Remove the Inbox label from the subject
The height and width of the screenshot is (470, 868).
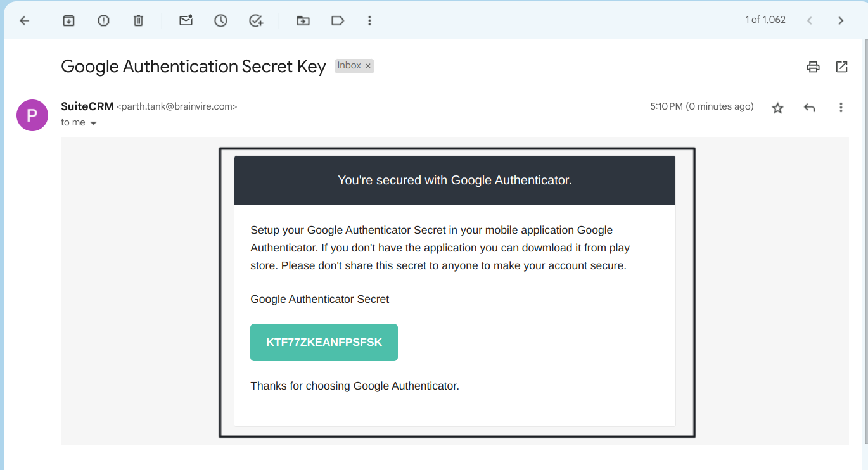tap(368, 65)
